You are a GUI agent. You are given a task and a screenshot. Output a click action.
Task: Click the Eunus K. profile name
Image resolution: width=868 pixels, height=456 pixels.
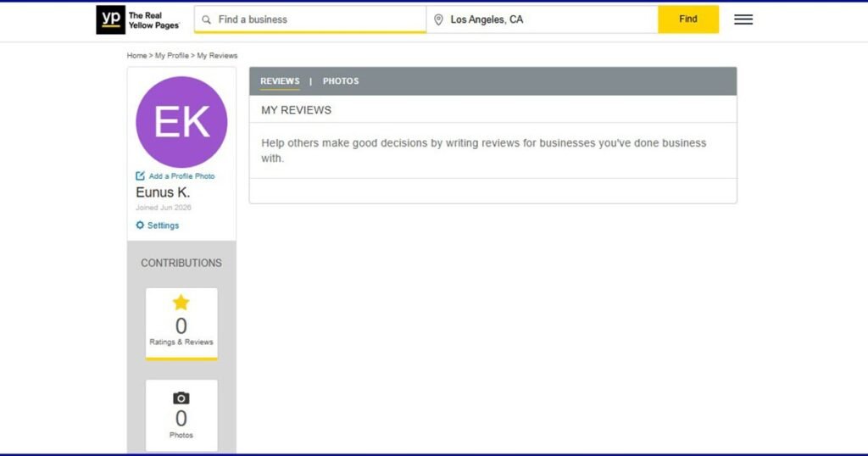pos(163,192)
